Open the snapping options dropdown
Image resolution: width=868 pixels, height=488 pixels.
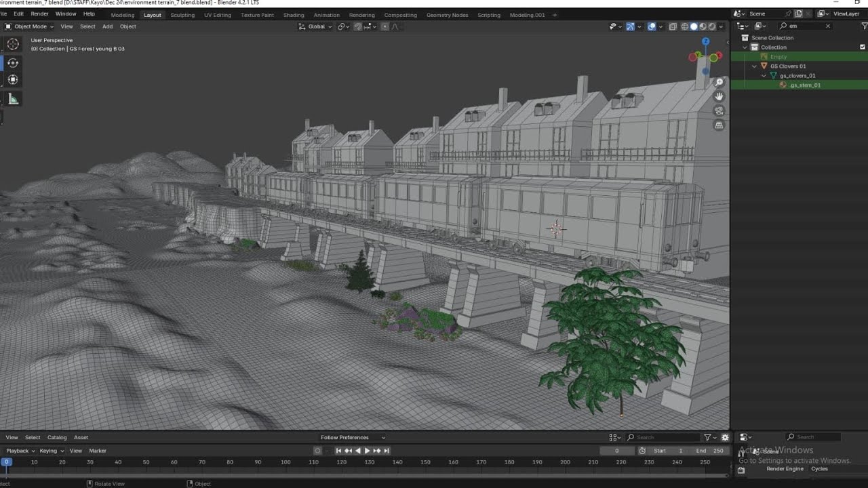click(371, 26)
